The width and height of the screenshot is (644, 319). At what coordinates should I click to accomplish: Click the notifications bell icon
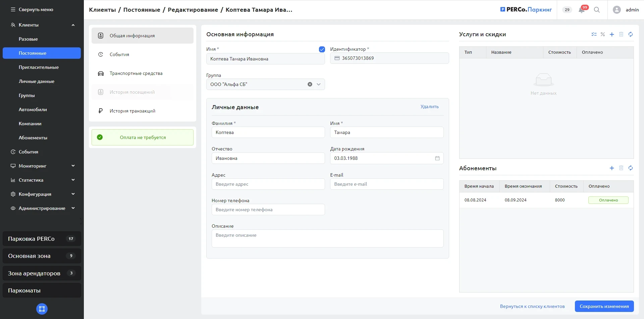[582, 10]
